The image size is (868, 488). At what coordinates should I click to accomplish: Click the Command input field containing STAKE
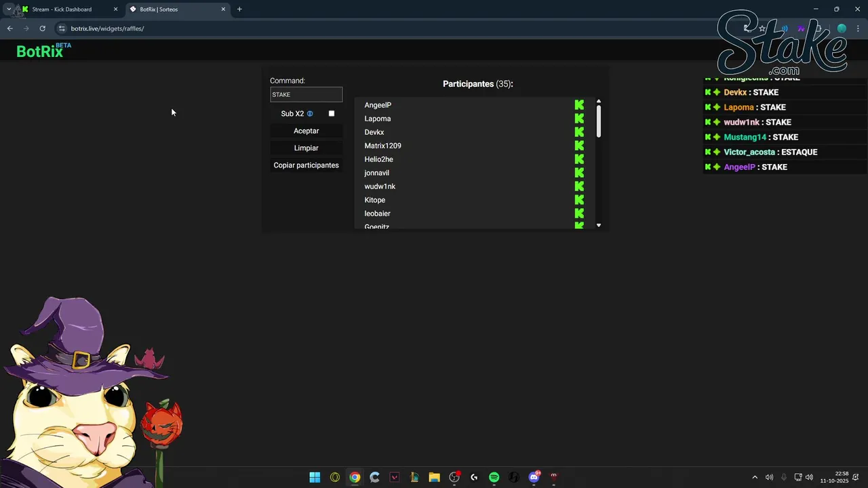pos(306,95)
